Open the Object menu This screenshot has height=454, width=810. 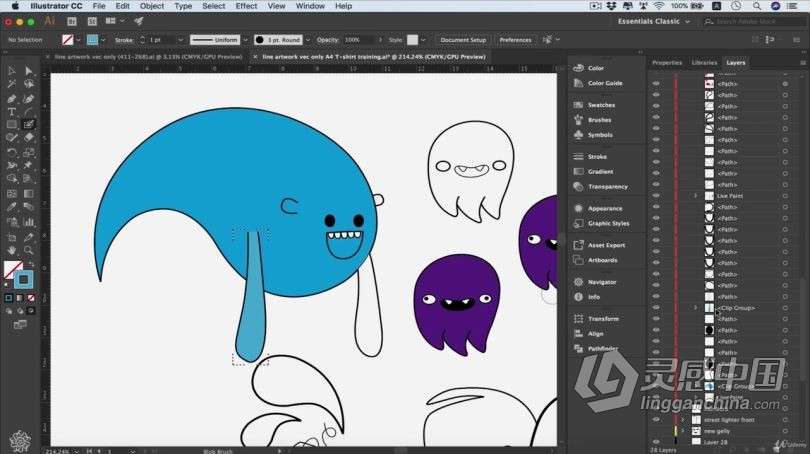[x=152, y=6]
